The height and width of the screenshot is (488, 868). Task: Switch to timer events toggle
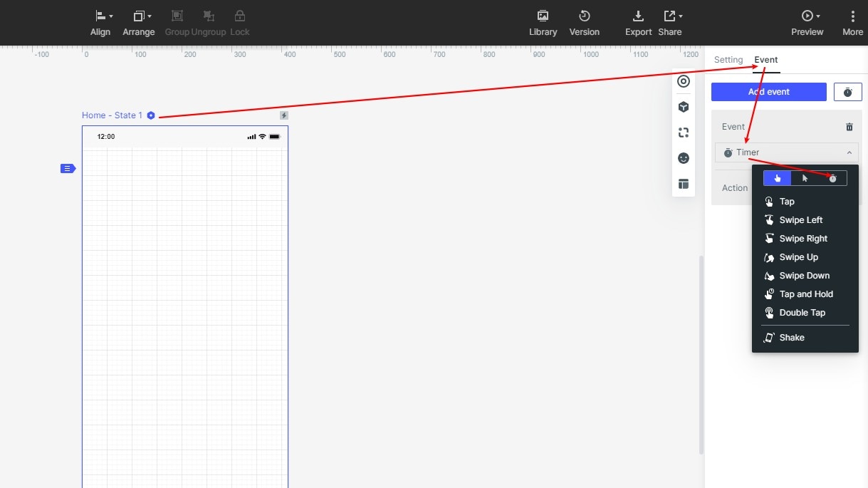point(833,178)
